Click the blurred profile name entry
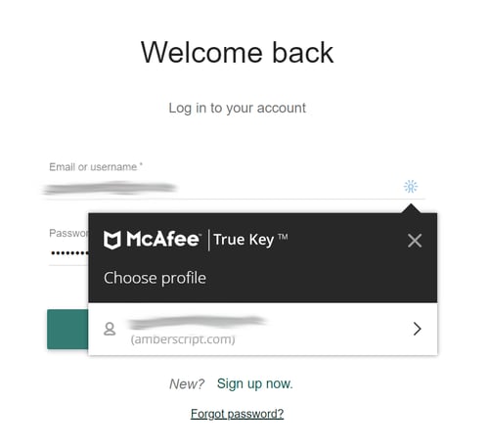This screenshot has width=489, height=448. [x=198, y=322]
